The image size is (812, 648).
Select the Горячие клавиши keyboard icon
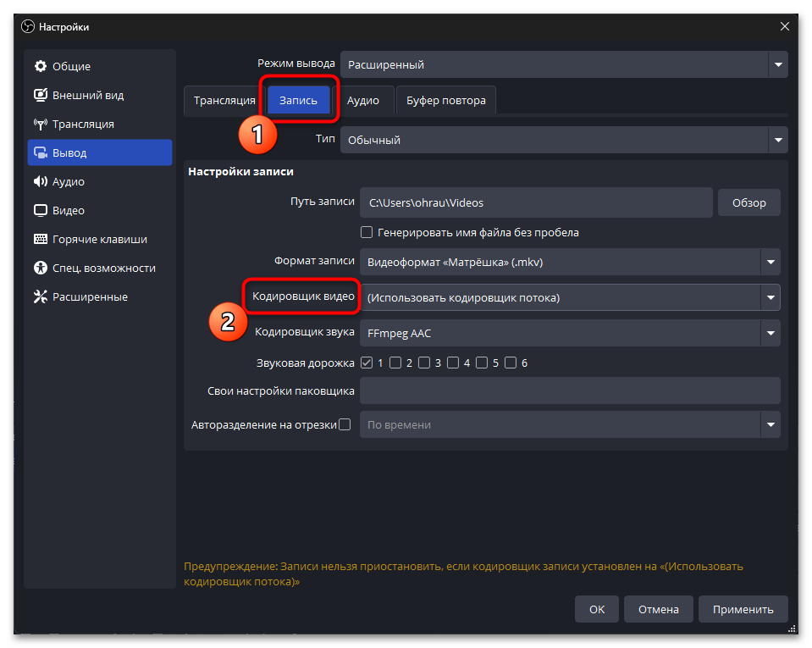coord(40,240)
